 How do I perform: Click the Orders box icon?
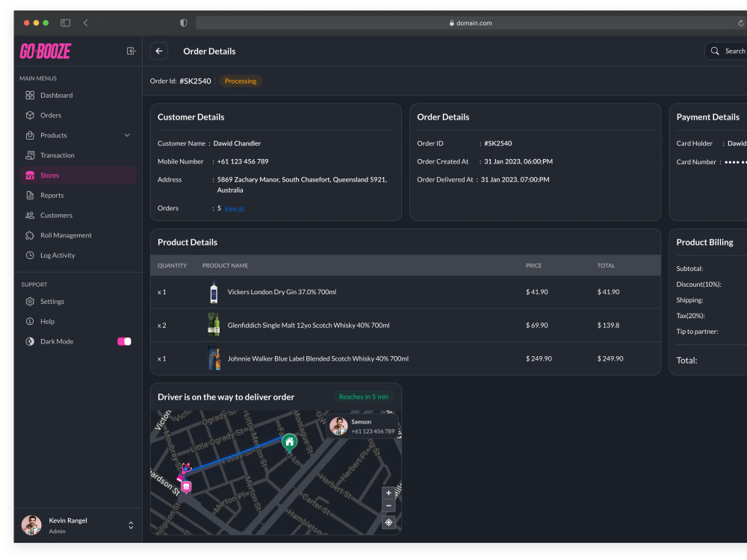[30, 115]
